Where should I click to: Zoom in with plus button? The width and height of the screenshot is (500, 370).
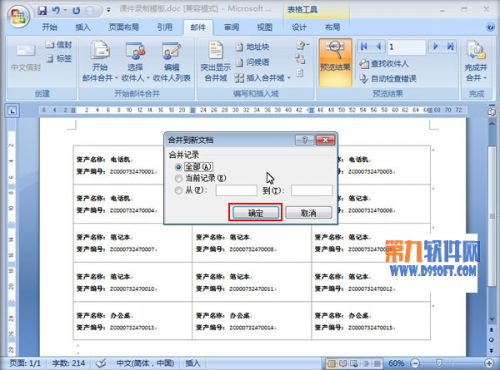(x=489, y=363)
